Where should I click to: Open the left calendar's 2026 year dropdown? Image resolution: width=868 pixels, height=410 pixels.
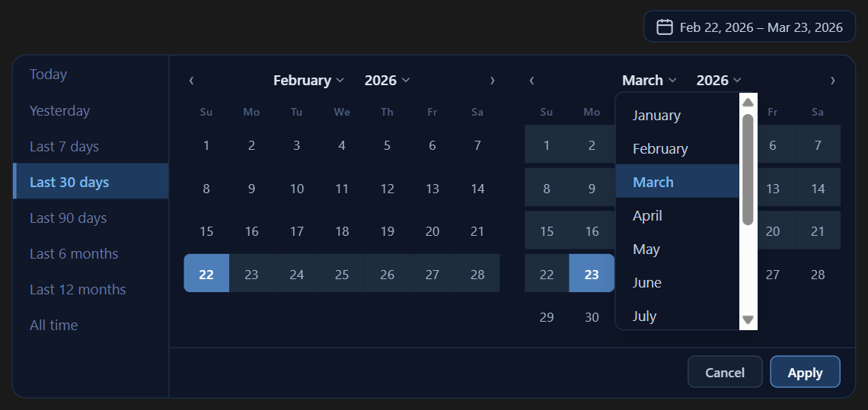pos(388,81)
